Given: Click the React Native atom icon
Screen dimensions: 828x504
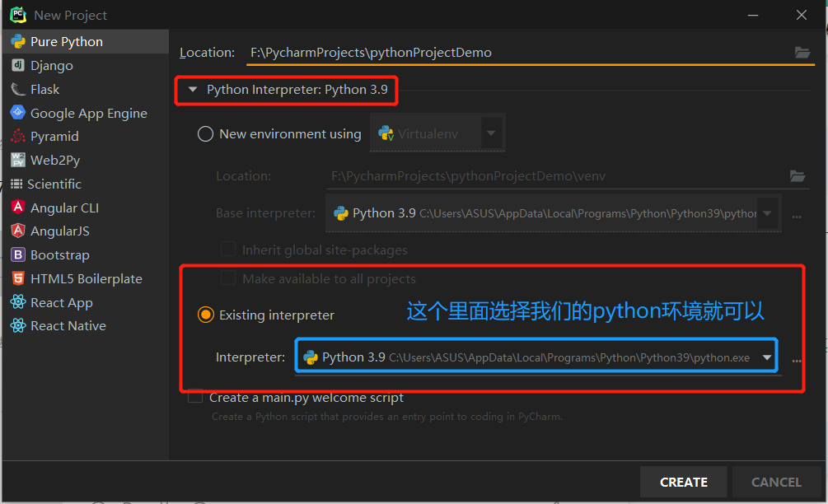Looking at the screenshot, I should click(18, 325).
